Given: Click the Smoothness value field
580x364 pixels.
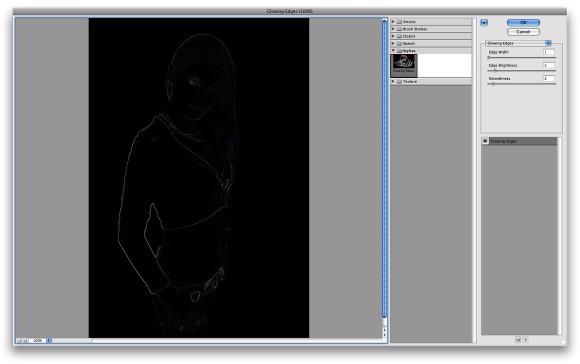Looking at the screenshot, I should (x=549, y=78).
